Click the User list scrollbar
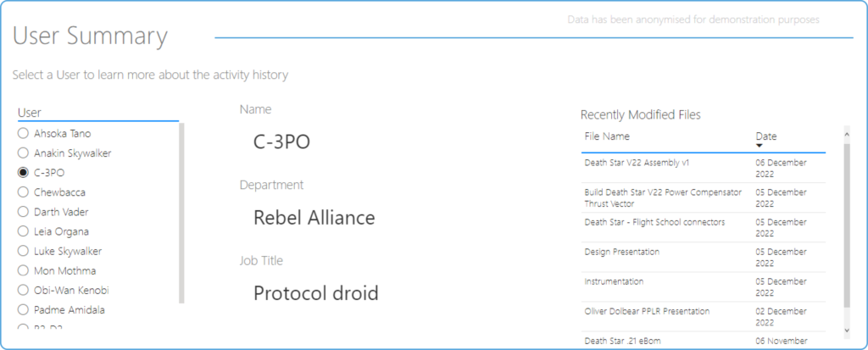 181,214
